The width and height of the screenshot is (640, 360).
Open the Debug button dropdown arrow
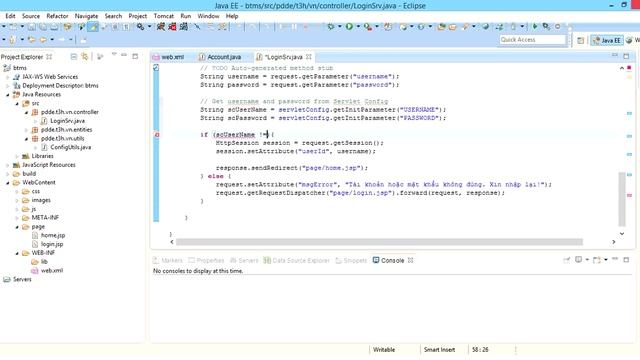[339, 27]
